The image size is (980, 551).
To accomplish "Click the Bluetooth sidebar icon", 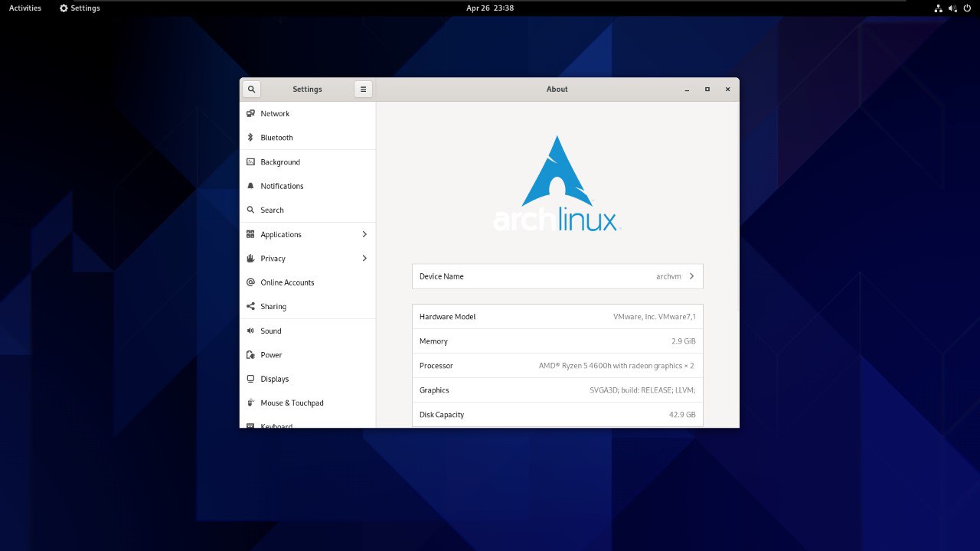I will click(250, 138).
